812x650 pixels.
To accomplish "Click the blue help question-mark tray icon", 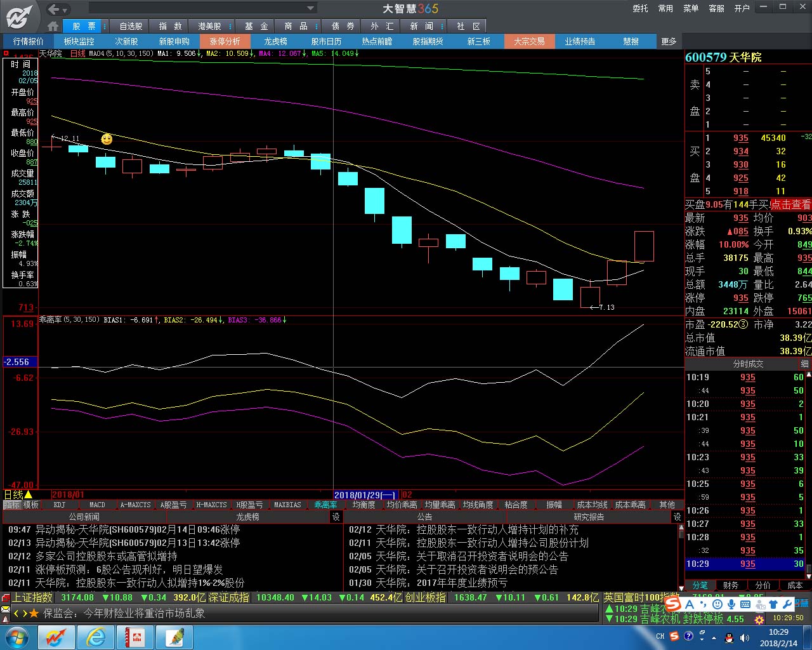I will click(x=688, y=636).
